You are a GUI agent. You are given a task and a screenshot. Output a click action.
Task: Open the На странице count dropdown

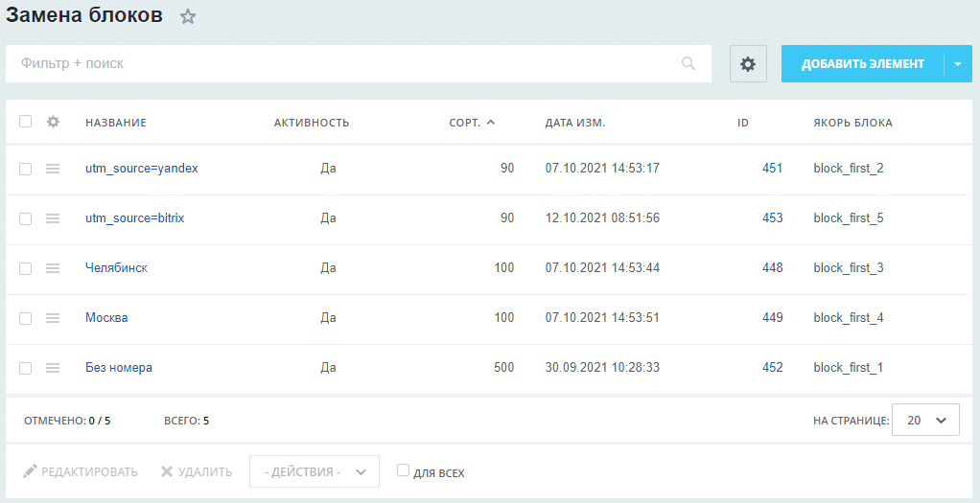pyautogui.click(x=925, y=420)
